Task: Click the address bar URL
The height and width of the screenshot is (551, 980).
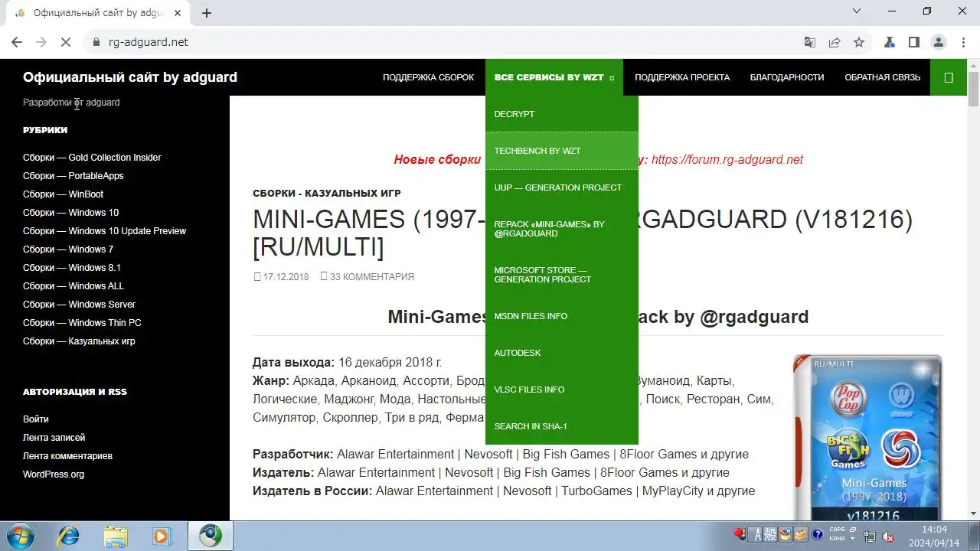Action: click(149, 42)
